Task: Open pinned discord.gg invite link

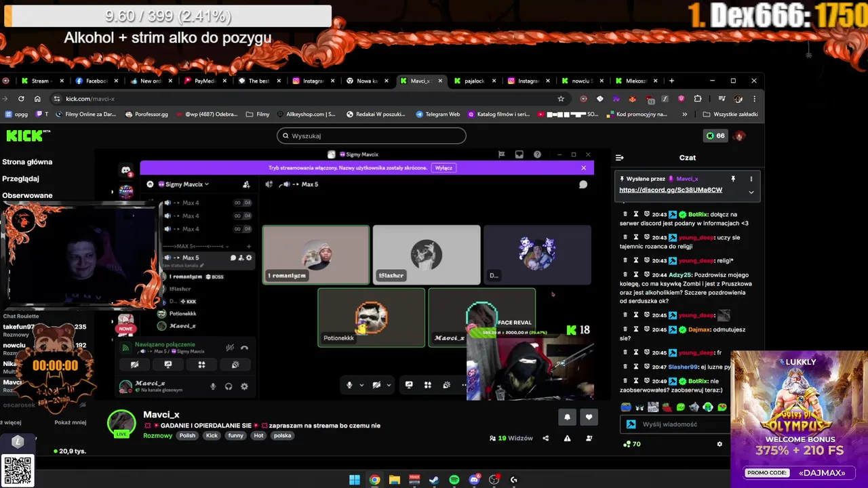Action: pos(671,190)
